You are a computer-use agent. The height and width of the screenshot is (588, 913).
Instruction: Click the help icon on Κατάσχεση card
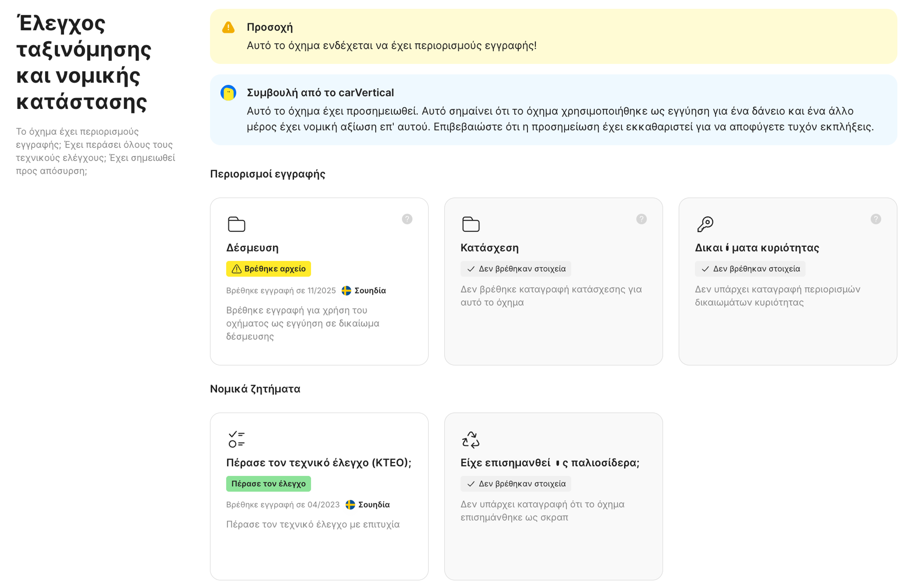tap(641, 219)
